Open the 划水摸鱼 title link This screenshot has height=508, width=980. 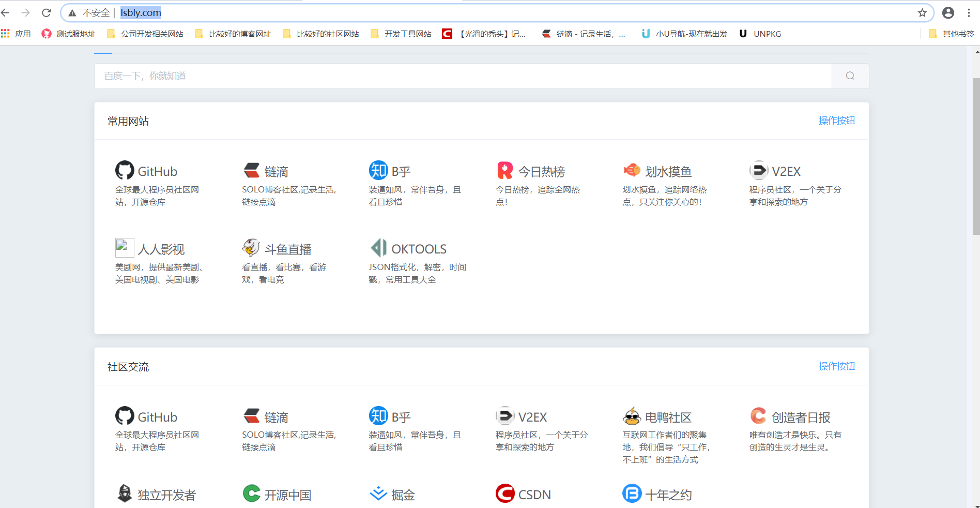click(x=668, y=171)
